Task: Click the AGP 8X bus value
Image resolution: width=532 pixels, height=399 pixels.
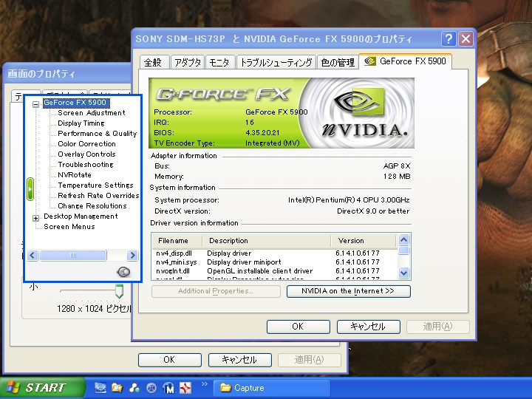Action: tap(397, 166)
